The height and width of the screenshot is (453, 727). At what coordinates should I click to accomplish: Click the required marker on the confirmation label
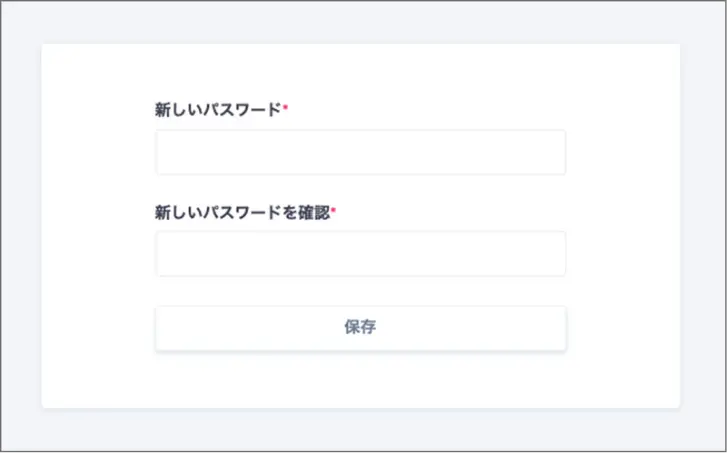pyautogui.click(x=334, y=210)
